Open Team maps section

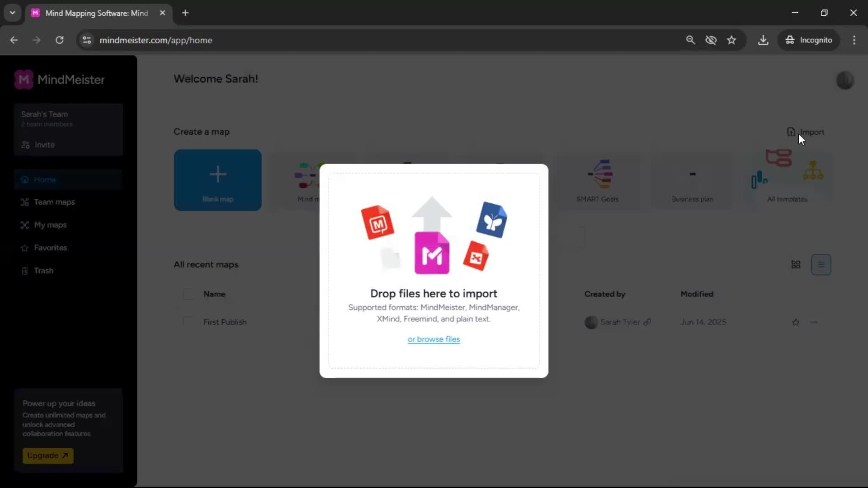pos(47,202)
